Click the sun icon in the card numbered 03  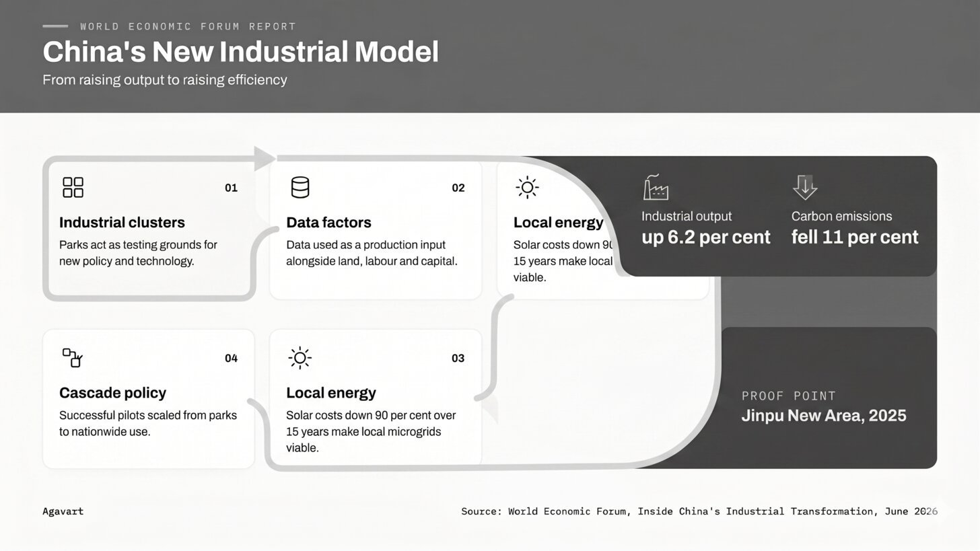(300, 358)
